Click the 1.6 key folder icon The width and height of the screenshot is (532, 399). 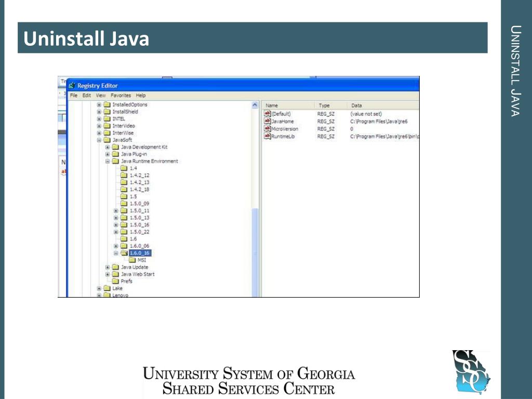124,239
